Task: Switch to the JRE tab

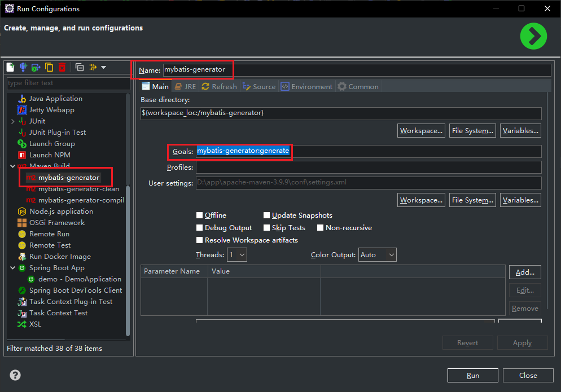Action: (186, 86)
